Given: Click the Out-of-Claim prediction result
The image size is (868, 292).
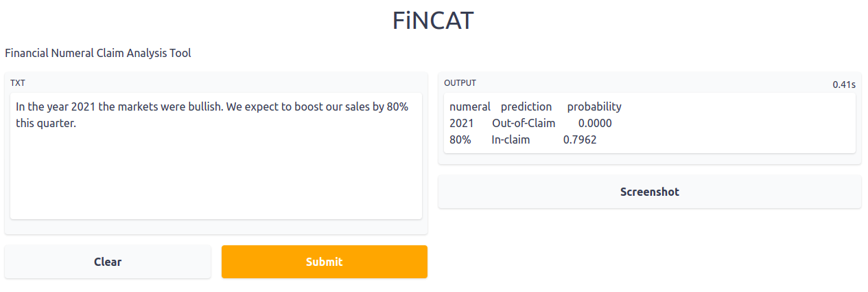Looking at the screenshot, I should [x=524, y=124].
